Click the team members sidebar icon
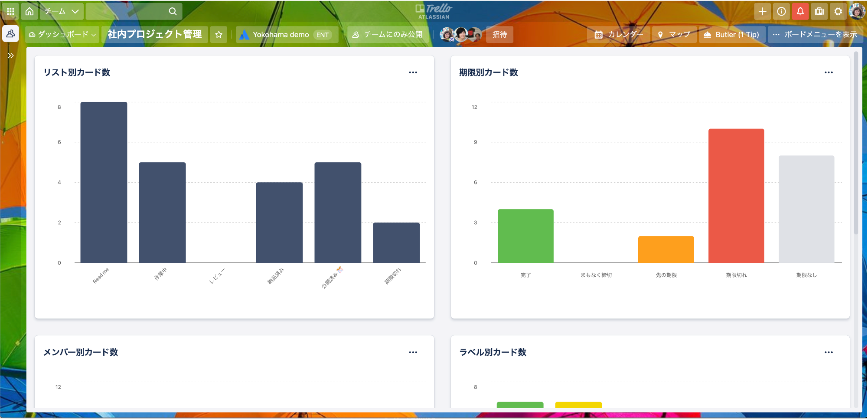 pyautogui.click(x=10, y=34)
